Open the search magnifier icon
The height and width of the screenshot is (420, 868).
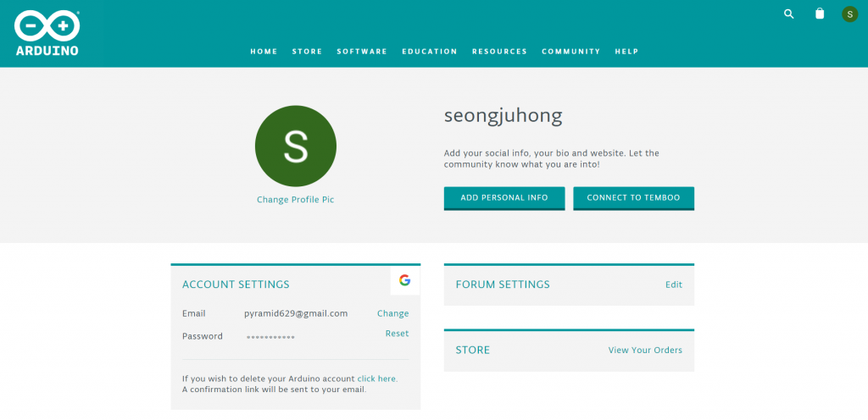pyautogui.click(x=789, y=14)
